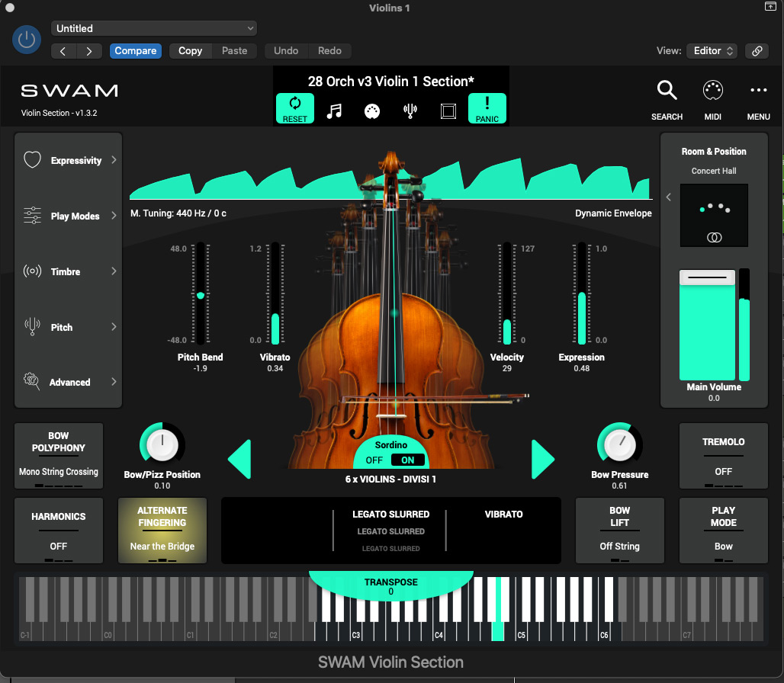Click the Copy button
784x683 pixels.
[190, 50]
